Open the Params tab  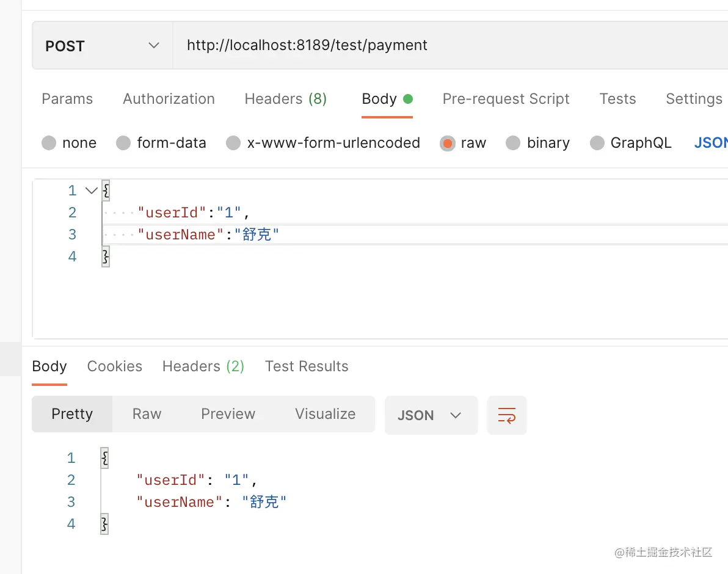[x=67, y=99]
